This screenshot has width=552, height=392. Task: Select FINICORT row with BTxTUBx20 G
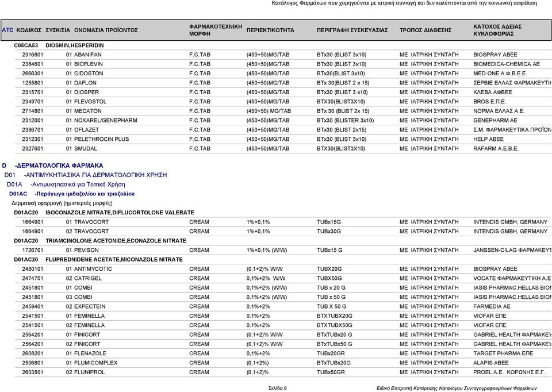[x=283, y=335]
